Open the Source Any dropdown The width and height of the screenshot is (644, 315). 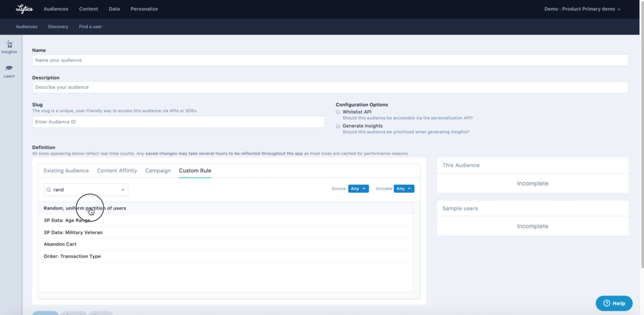[x=358, y=189]
